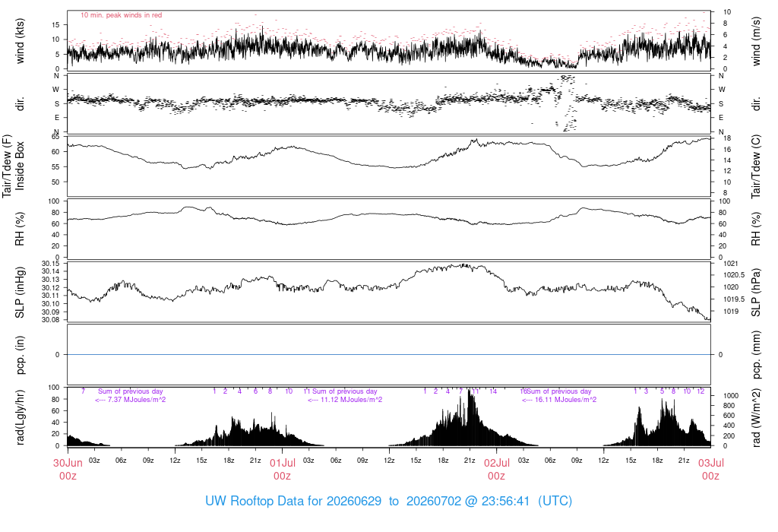Click the "Tair/Tdew (C)" axis label
The image size is (778, 532).
[x=756, y=166]
